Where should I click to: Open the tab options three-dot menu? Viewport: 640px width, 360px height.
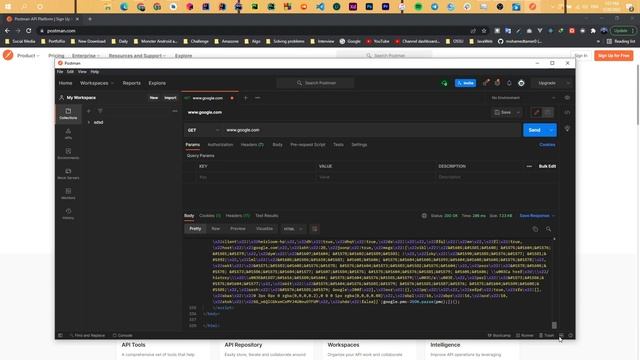(x=258, y=98)
